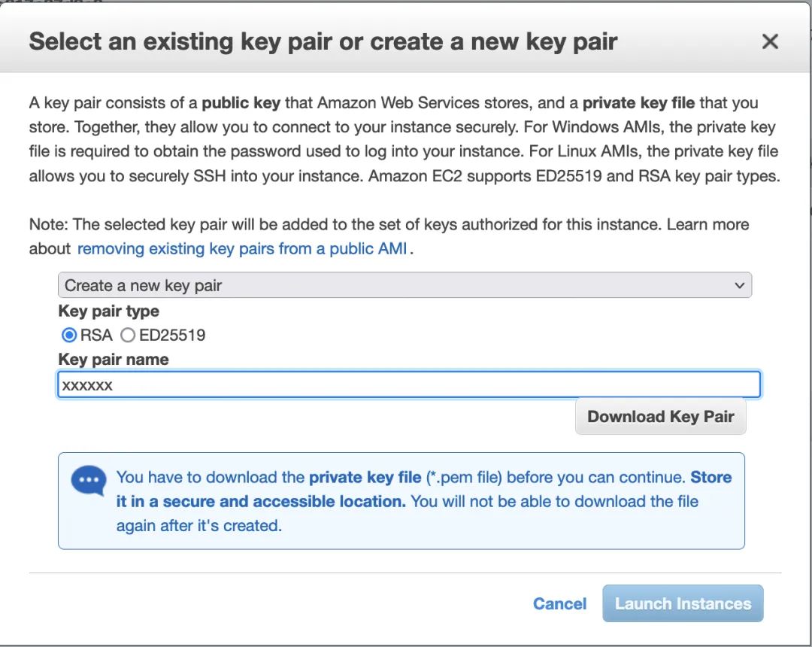The width and height of the screenshot is (812, 647).
Task: Open the 'Create a new key pair' dropdown
Action: coord(404,286)
